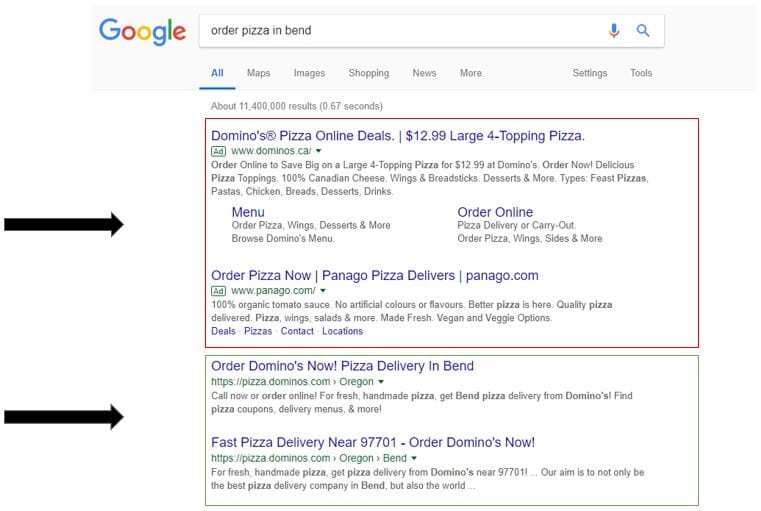Click the Google logo

142,32
